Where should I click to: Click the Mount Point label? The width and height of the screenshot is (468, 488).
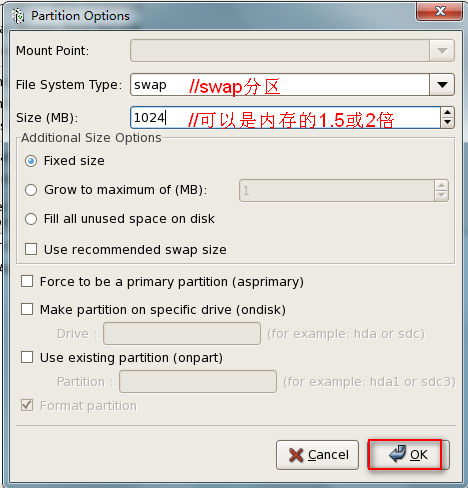[53, 51]
